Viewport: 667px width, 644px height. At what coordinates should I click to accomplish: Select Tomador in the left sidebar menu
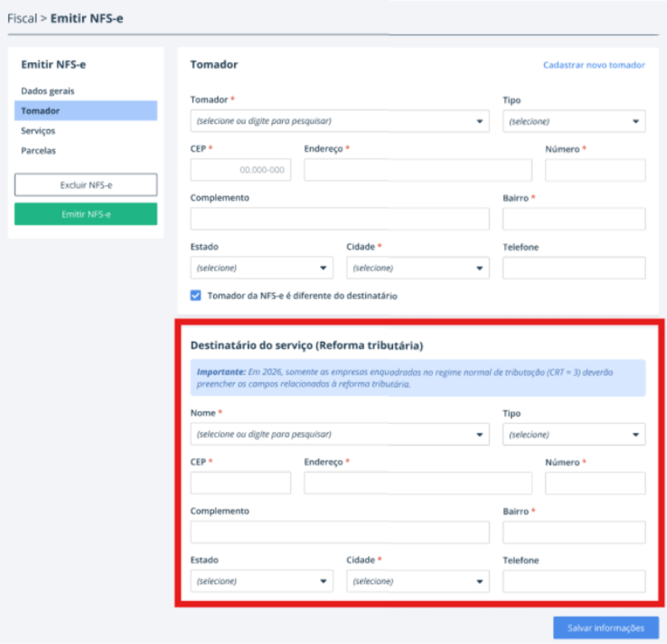tap(86, 110)
